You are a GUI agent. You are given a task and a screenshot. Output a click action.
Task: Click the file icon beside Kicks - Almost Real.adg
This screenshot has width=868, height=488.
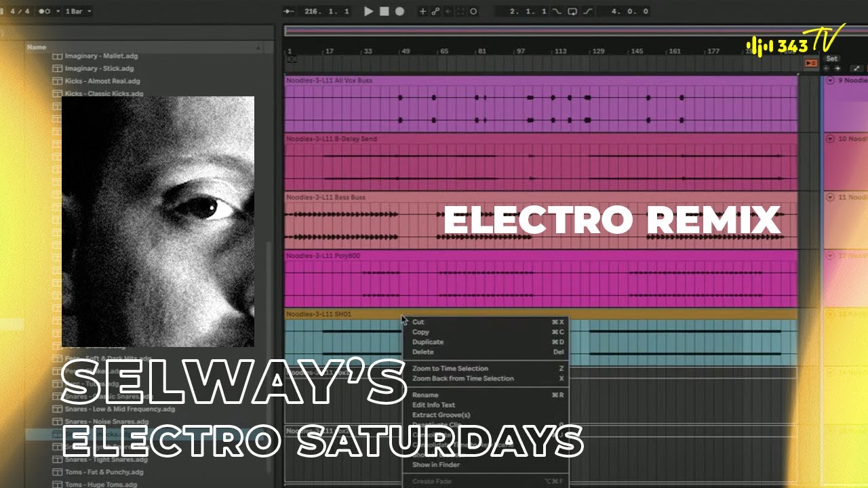click(x=58, y=81)
